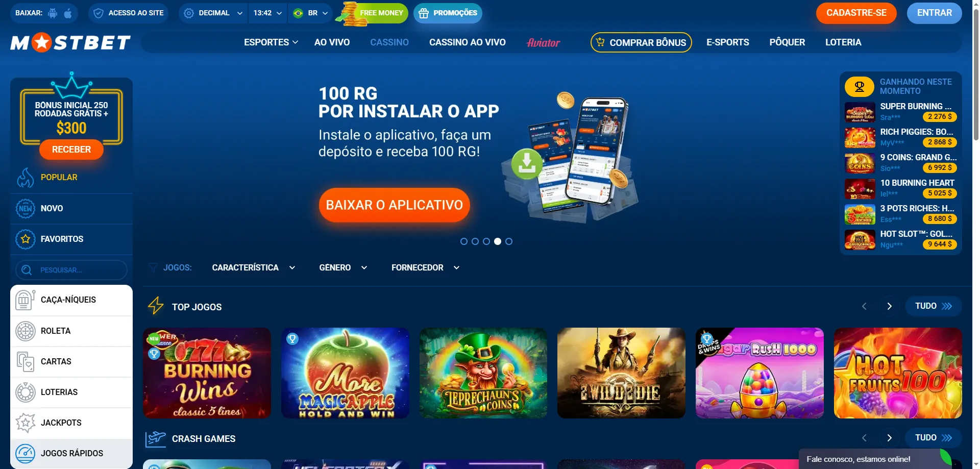Select the first banner carousel dot
Viewport: 980px width, 469px height.
click(x=464, y=241)
